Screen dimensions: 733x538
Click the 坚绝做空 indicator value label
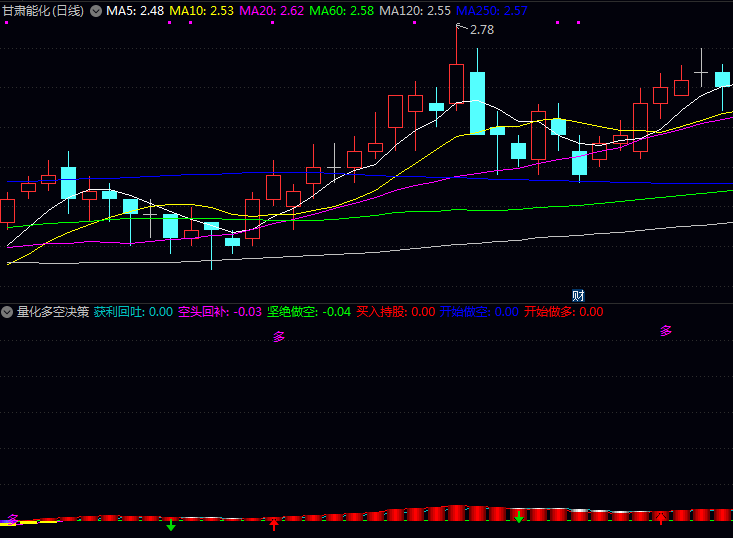tap(308, 312)
